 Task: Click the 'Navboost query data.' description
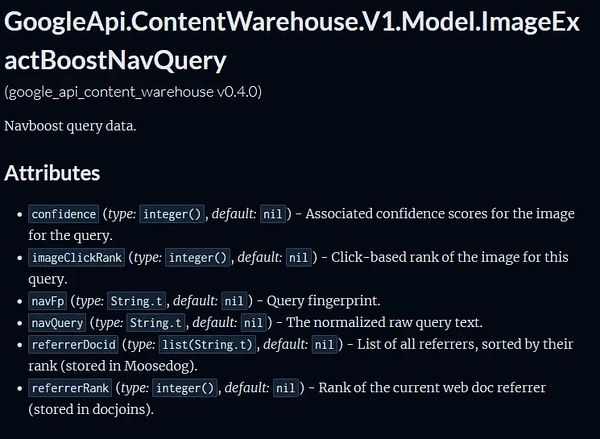click(x=70, y=126)
